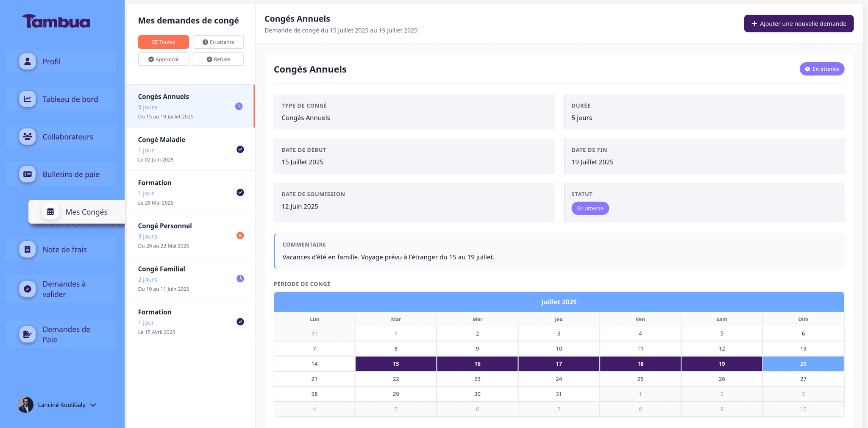868x428 pixels.
Task: Select July 16 in the leave calendar
Action: pyautogui.click(x=477, y=364)
